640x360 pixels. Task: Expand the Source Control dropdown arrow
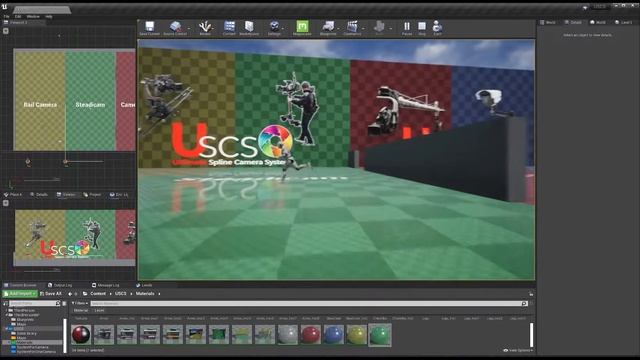(x=189, y=29)
